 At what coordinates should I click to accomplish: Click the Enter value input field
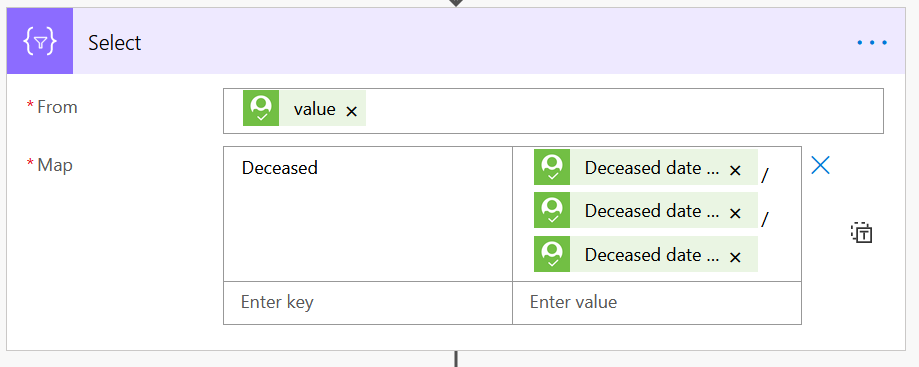(x=656, y=303)
